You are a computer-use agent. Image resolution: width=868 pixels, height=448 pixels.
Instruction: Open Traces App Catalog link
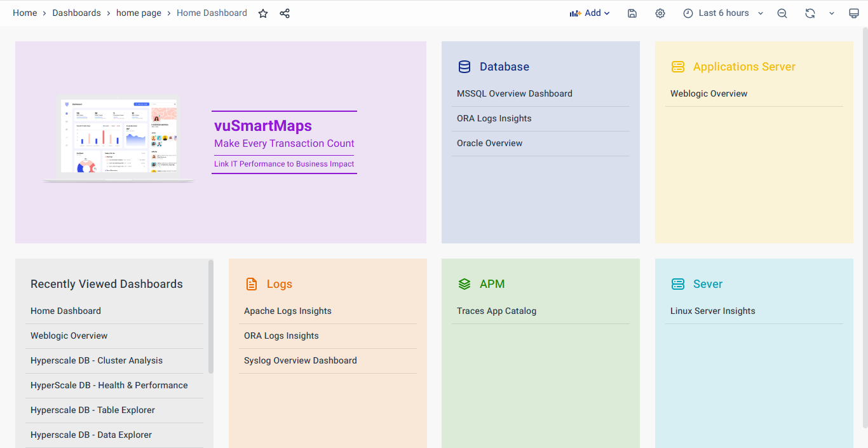496,311
